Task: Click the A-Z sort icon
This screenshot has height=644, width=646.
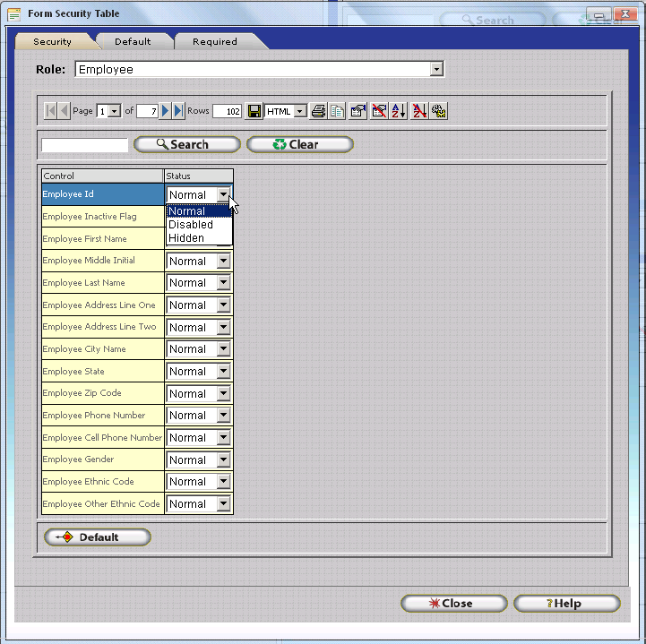Action: click(399, 111)
